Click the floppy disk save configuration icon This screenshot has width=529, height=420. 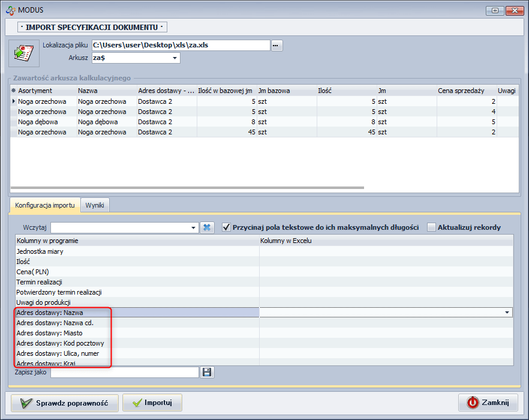pos(207,372)
